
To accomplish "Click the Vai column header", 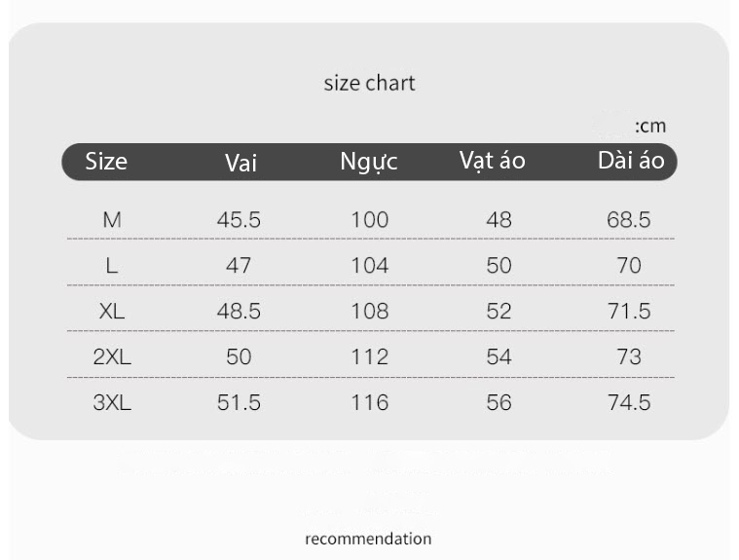I will point(240,163).
